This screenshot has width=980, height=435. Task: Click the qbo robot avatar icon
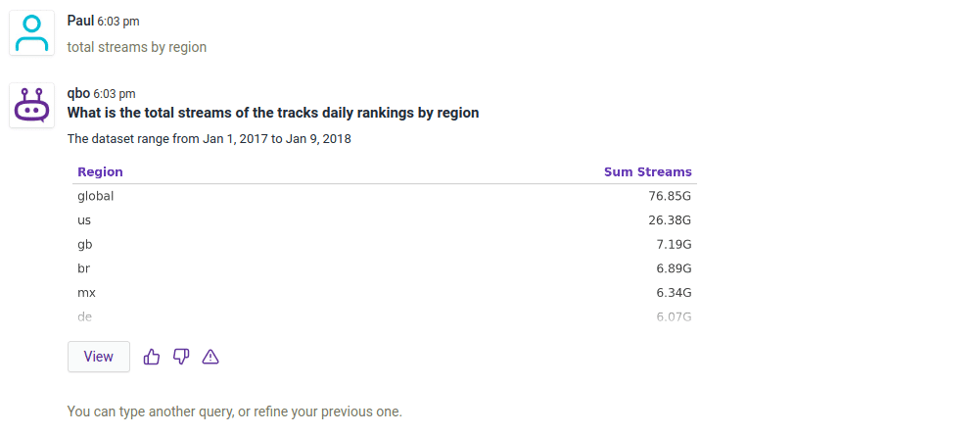(x=31, y=105)
